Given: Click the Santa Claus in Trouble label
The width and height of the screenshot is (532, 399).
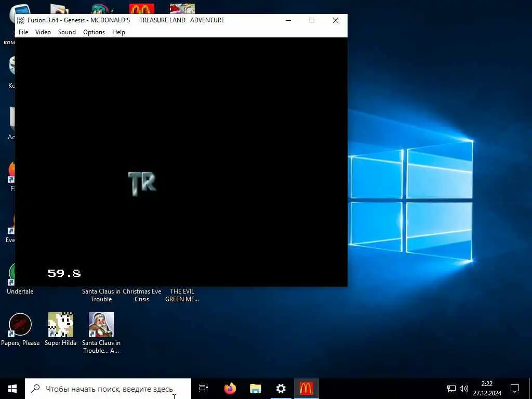Looking at the screenshot, I should (x=101, y=295).
